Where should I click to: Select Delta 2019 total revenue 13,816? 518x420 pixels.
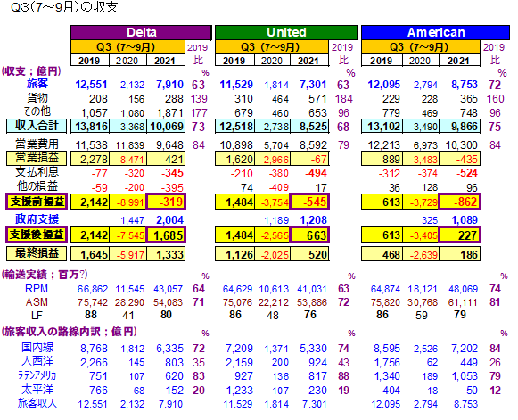(x=90, y=127)
